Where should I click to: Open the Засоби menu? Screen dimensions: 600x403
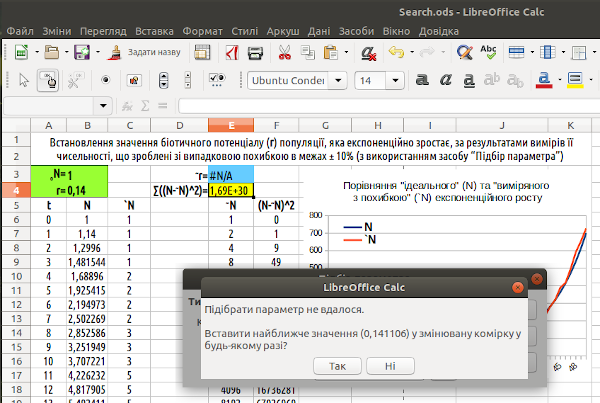356,31
